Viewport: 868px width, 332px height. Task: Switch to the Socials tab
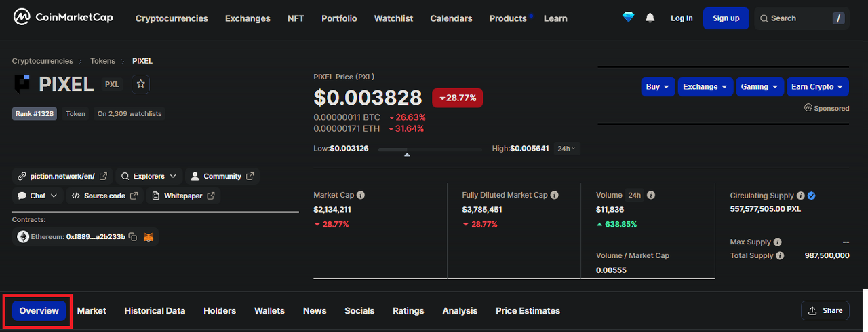[359, 311]
